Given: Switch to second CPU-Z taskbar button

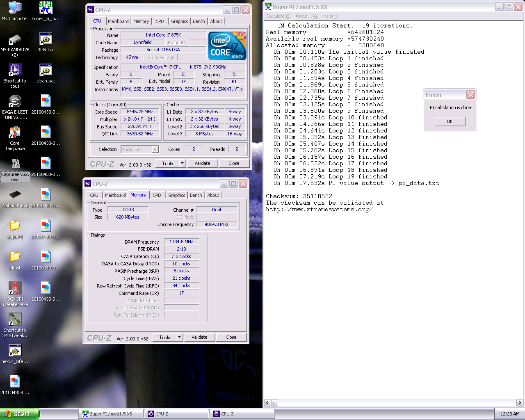Looking at the screenshot, I should coord(242,414).
